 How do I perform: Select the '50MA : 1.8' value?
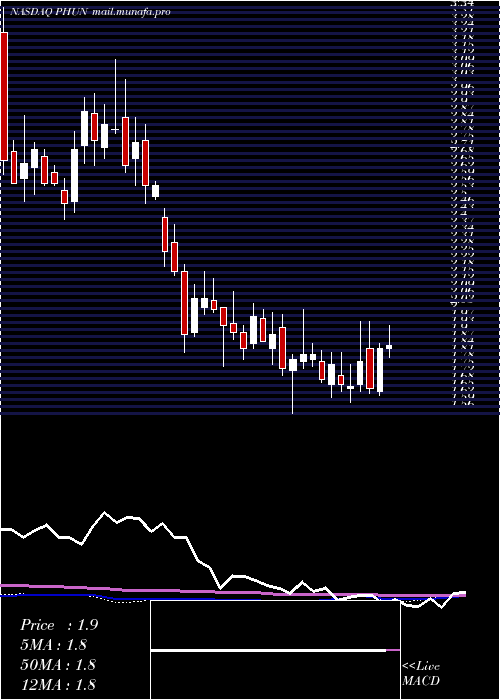pyautogui.click(x=58, y=665)
